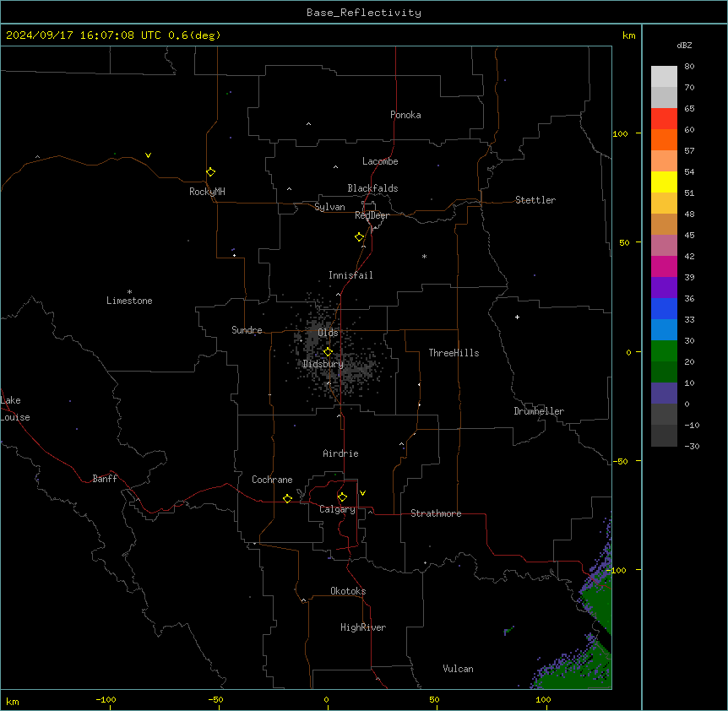Select the bright yellow legend swatch
The height and width of the screenshot is (711, 728).
coord(664,182)
